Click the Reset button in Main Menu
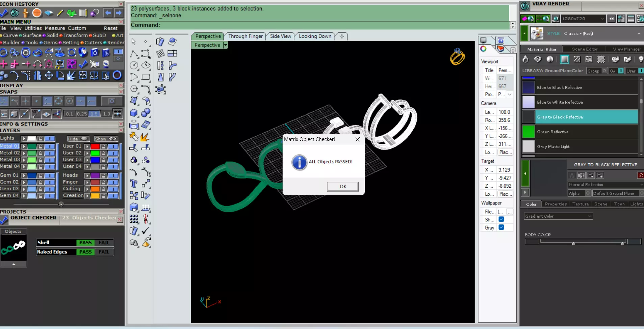Viewport: 644px width, 329px height. 111,28
